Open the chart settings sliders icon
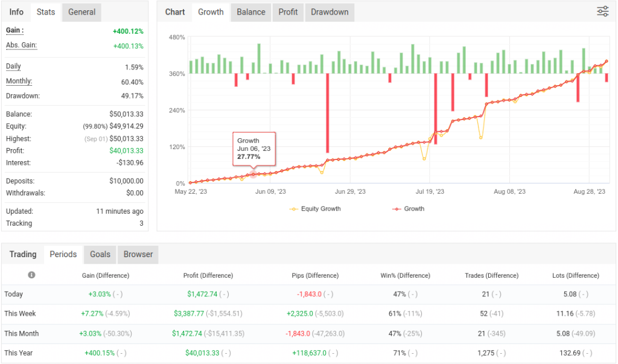 tap(603, 11)
